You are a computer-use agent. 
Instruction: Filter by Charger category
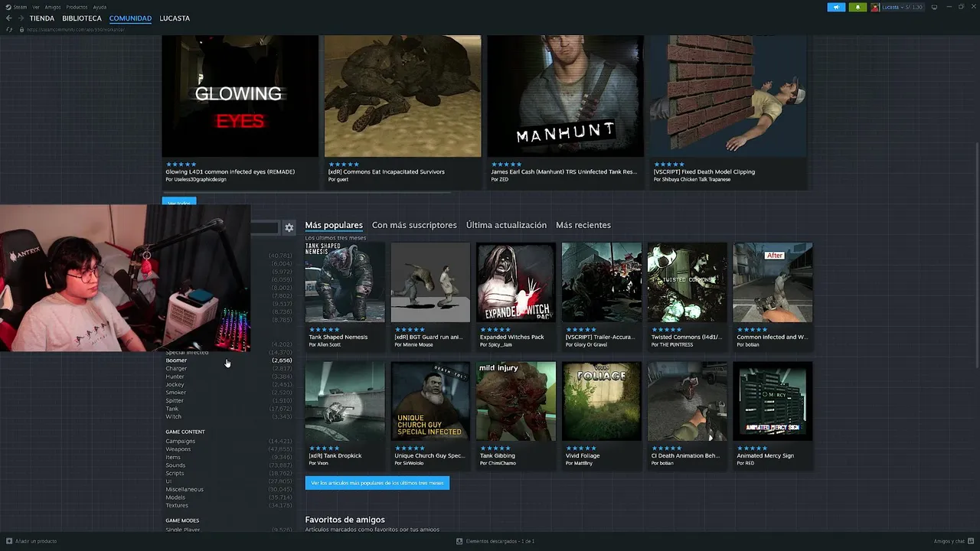pos(176,369)
